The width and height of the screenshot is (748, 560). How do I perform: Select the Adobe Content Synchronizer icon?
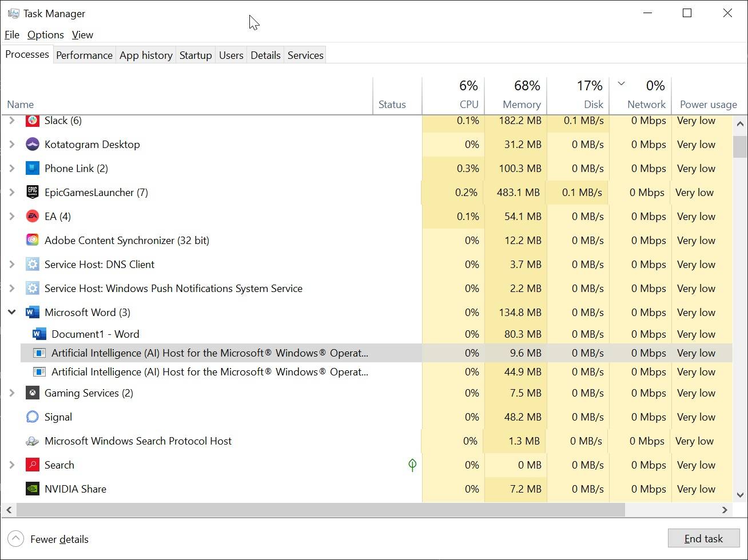[x=32, y=240]
